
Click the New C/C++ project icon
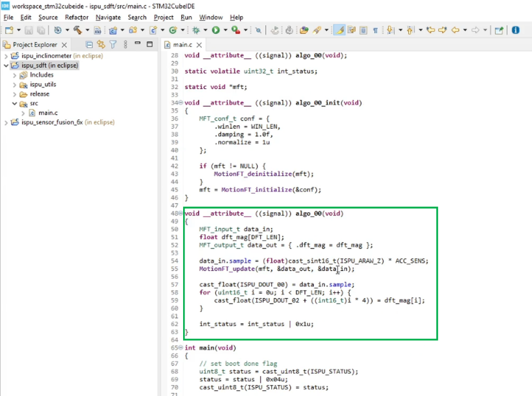click(x=113, y=30)
